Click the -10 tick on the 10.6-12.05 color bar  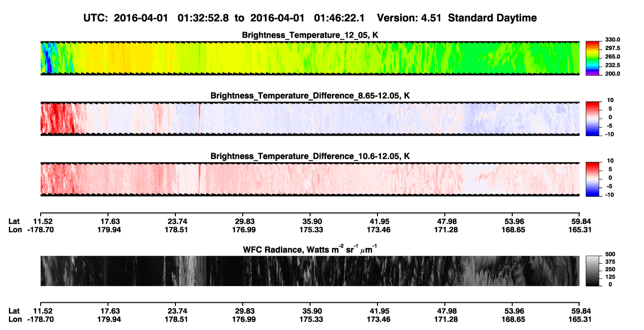609,195
